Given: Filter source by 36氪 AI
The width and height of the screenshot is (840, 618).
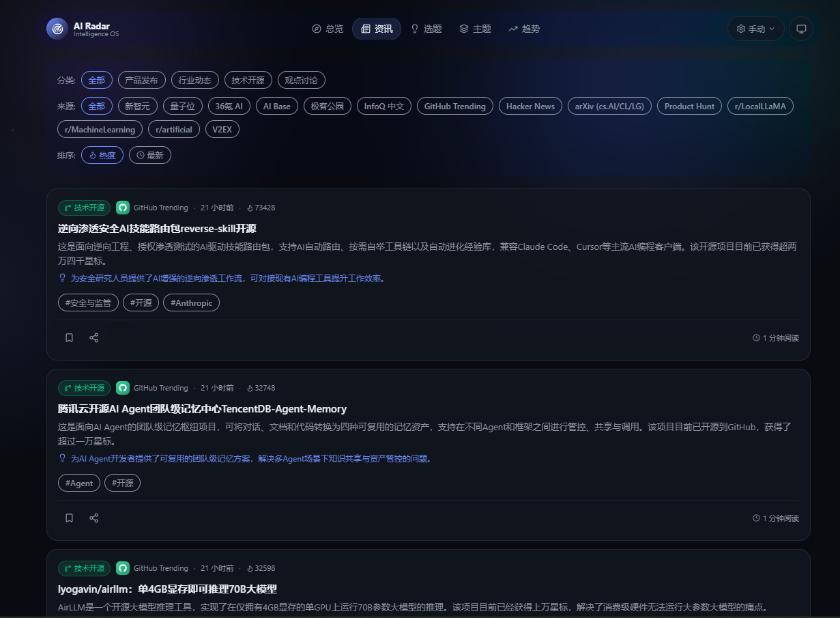Looking at the screenshot, I should (x=229, y=106).
